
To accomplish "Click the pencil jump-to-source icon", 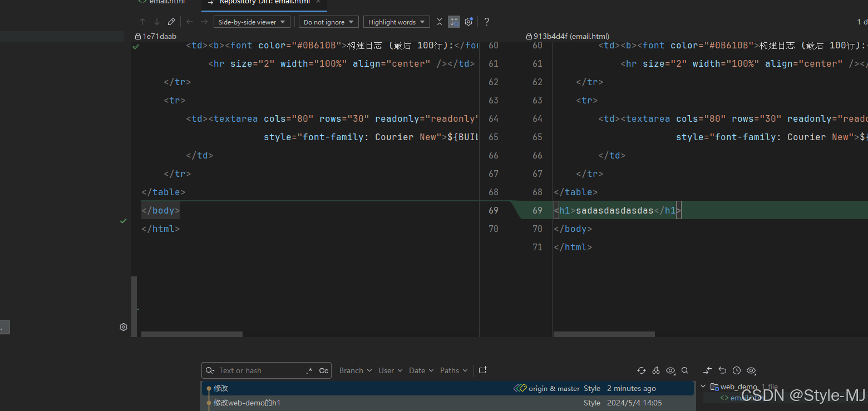I will click(x=171, y=22).
